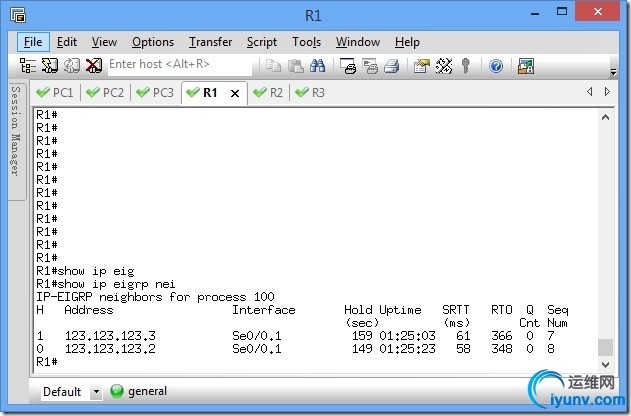This screenshot has height=416, width=631.
Task: Open Session Options toolbar icon
Action: tap(422, 66)
